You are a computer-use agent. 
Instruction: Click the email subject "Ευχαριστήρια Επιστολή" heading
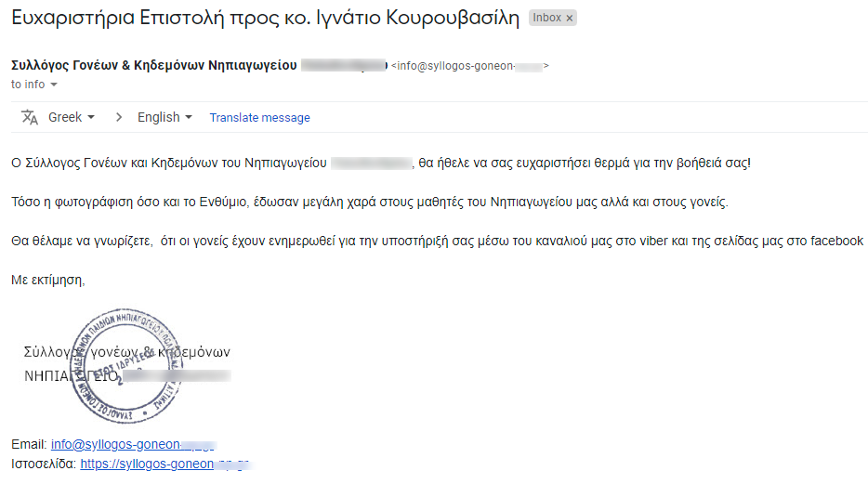(265, 19)
